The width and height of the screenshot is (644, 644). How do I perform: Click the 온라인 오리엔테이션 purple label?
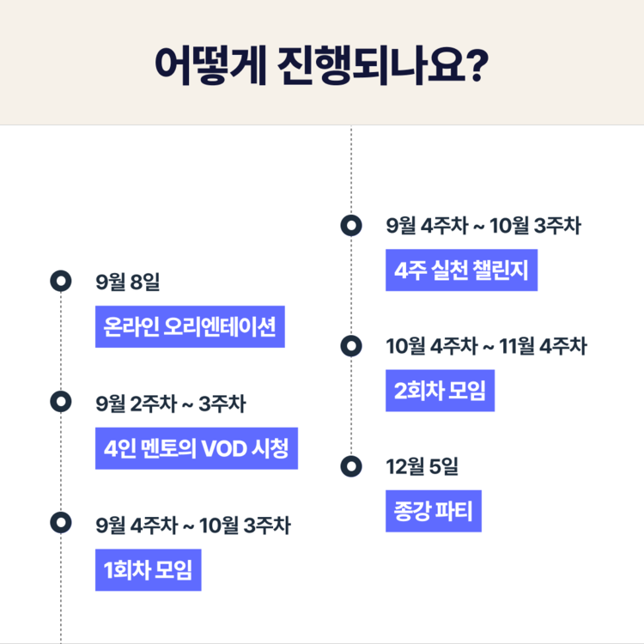click(189, 327)
